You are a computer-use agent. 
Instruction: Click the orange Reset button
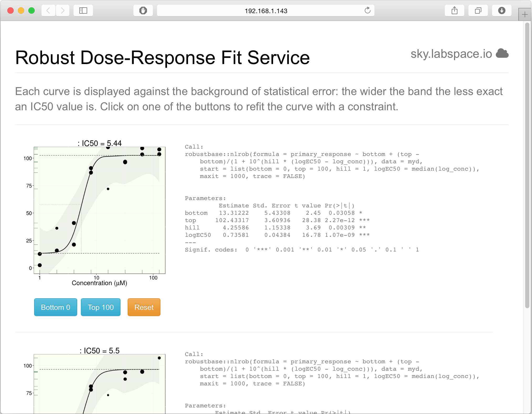144,307
